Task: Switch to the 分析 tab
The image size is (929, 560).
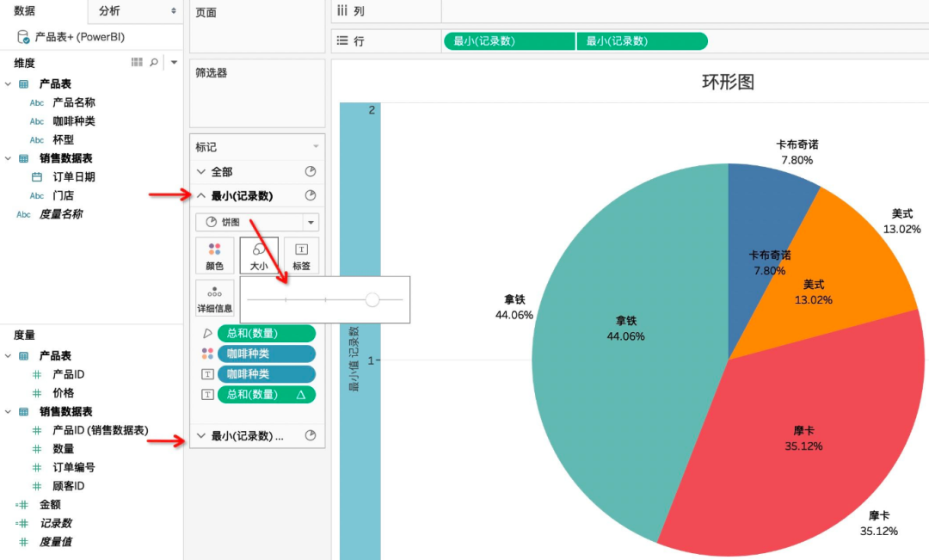Action: (110, 11)
